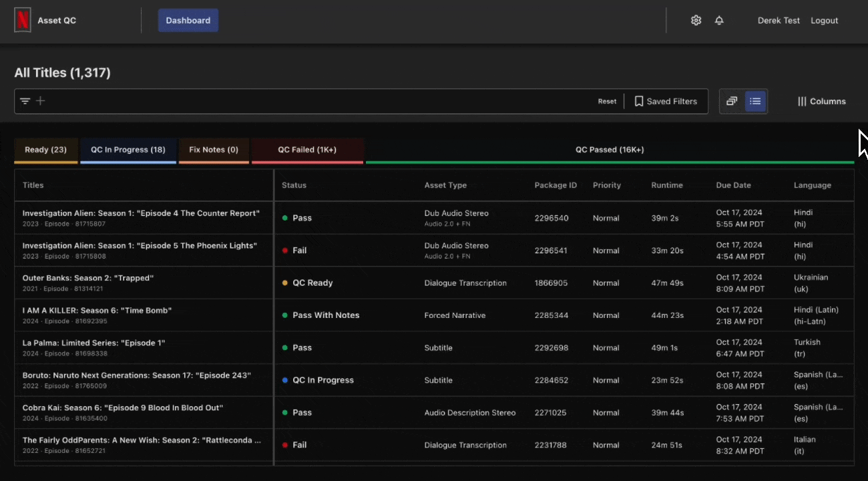Click package ID 2284652
The width and height of the screenshot is (868, 481).
tap(552, 380)
